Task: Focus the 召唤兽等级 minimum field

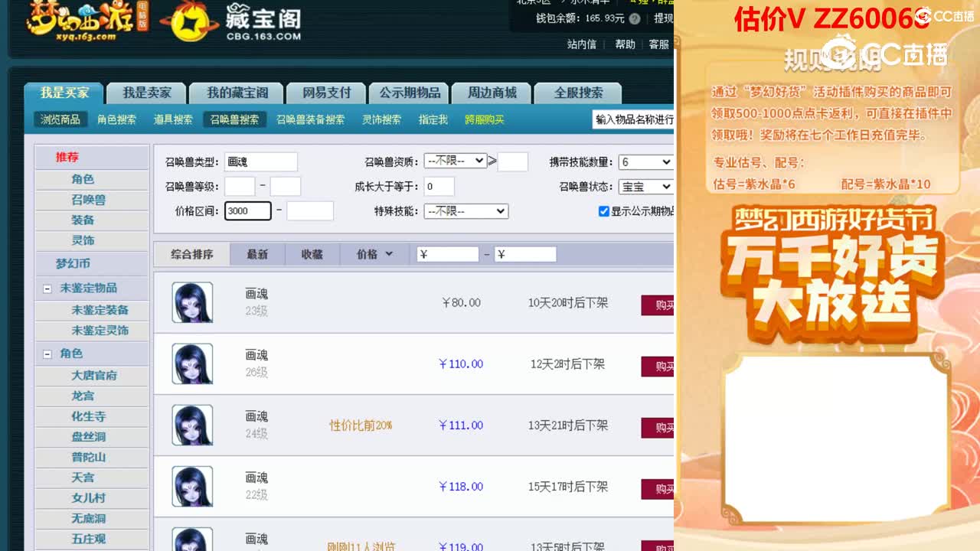Action: [240, 186]
